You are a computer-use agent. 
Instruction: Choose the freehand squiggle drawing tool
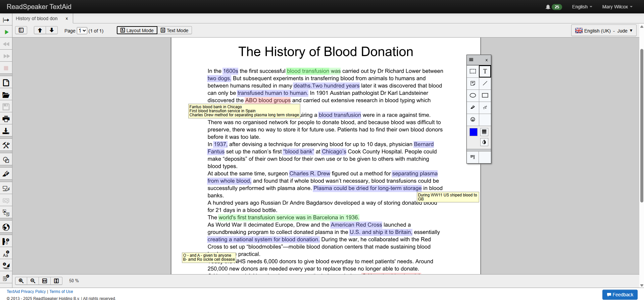pyautogui.click(x=485, y=108)
